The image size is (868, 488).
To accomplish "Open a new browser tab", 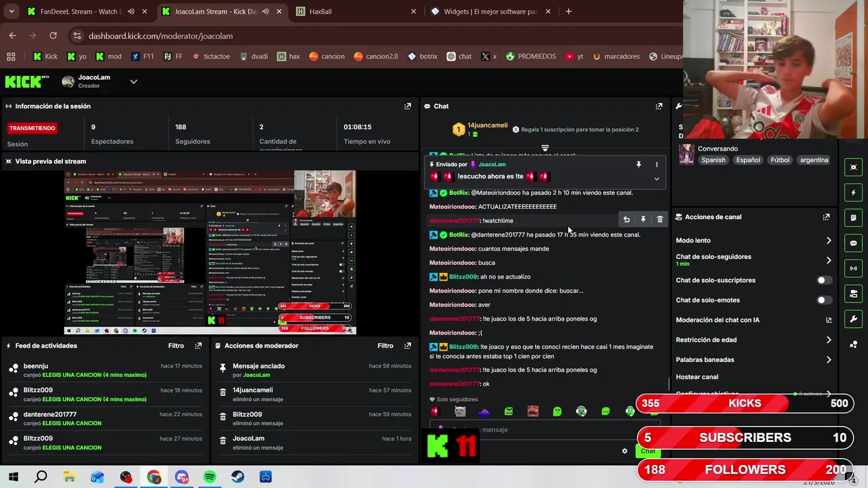I will click(568, 12).
